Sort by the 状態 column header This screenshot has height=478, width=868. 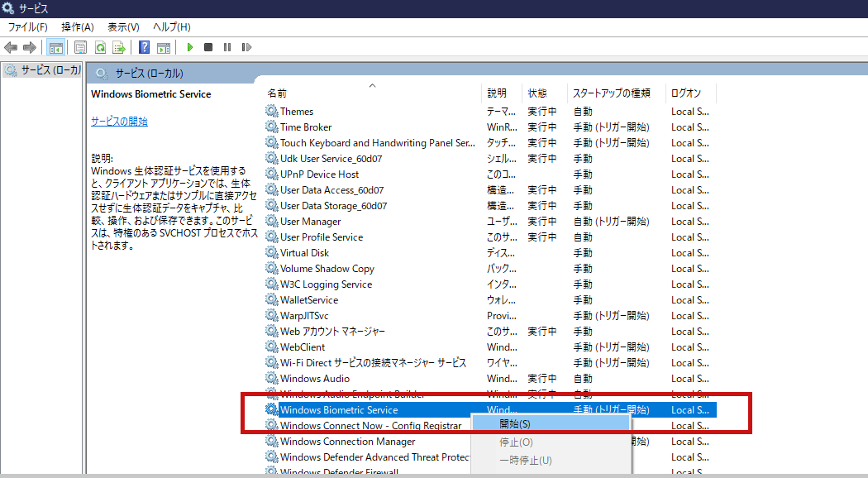tap(545, 93)
